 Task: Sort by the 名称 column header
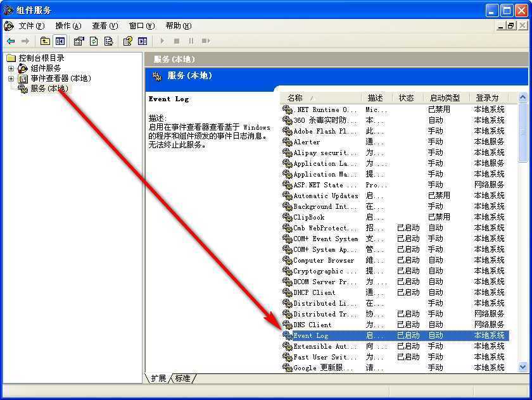pyautogui.click(x=321, y=98)
